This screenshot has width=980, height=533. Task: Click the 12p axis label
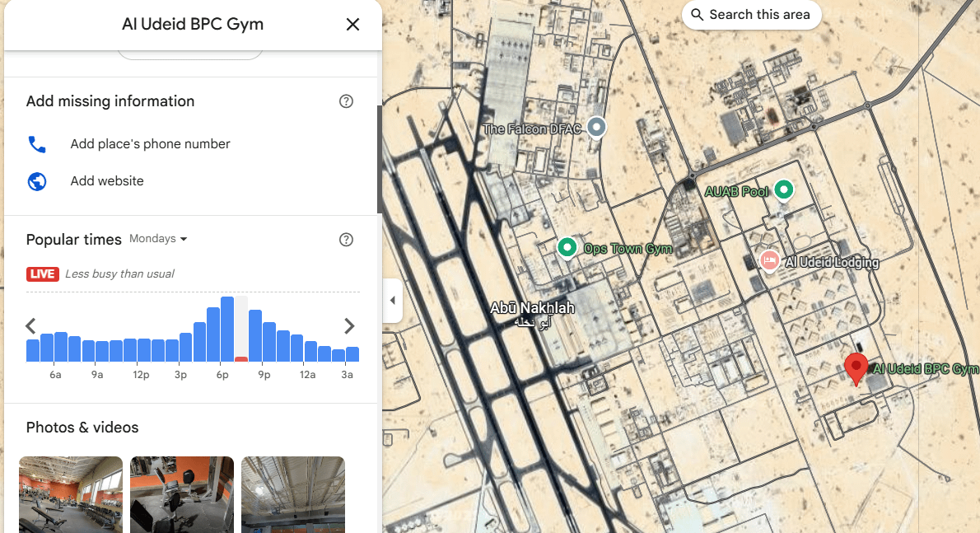[x=141, y=375]
